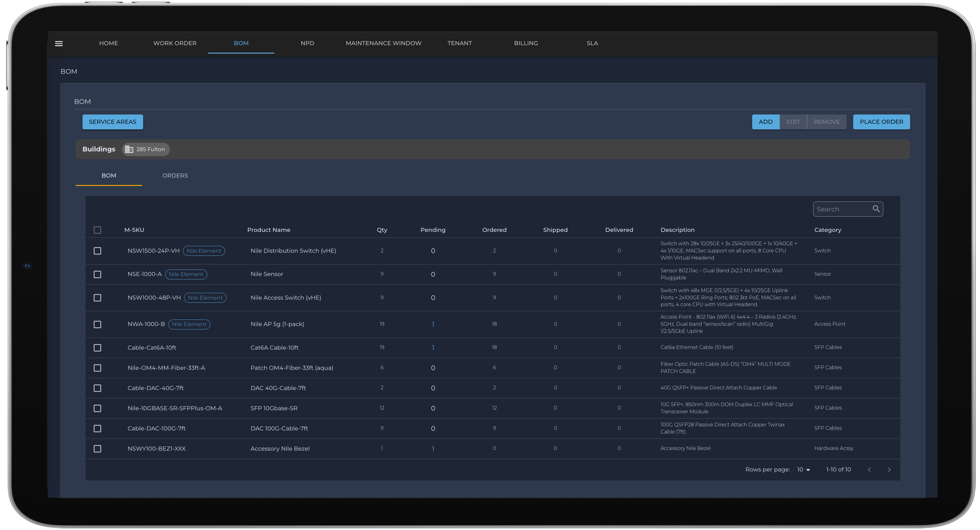This screenshot has height=530, width=980.
Task: Click the Nile Element tag on NSE-1000-A
Action: 186,274
